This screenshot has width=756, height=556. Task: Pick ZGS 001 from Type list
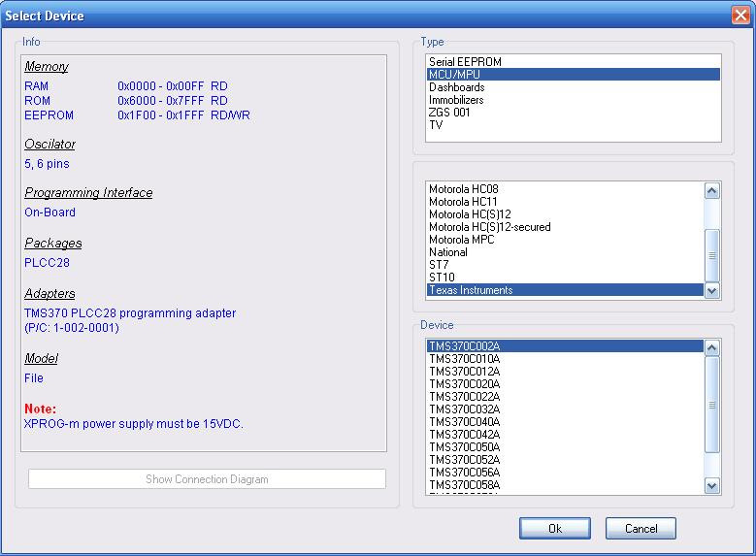click(449, 113)
